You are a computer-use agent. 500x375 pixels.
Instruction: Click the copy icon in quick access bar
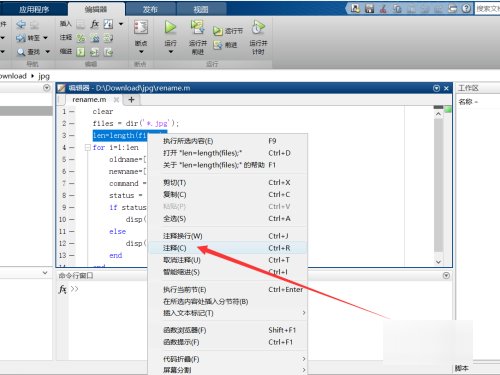pyautogui.click(x=397, y=8)
